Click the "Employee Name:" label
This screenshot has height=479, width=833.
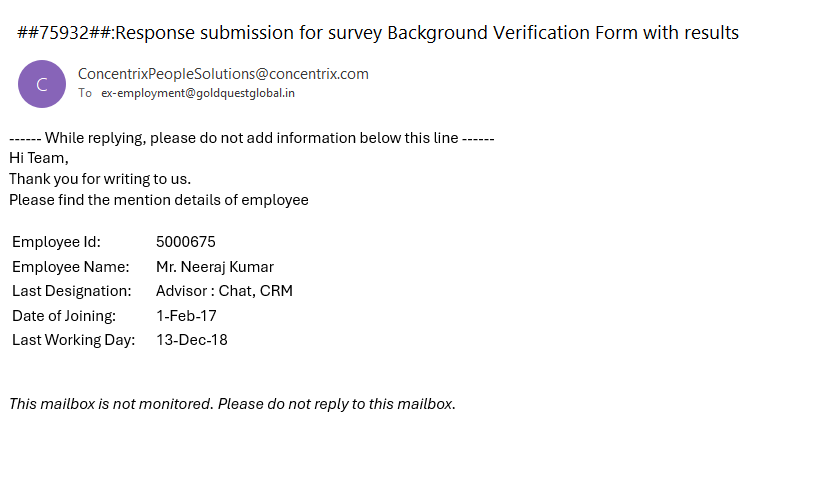click(71, 267)
